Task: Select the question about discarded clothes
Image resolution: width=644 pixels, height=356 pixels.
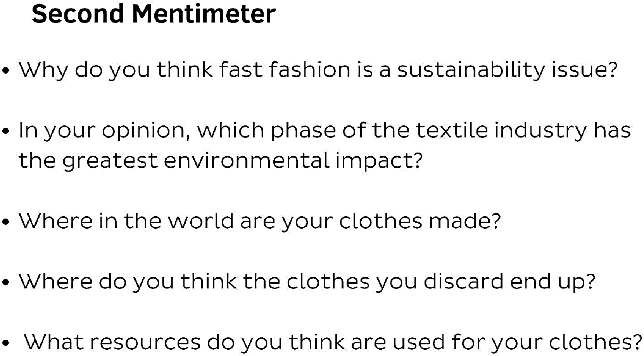Action: coord(307,282)
